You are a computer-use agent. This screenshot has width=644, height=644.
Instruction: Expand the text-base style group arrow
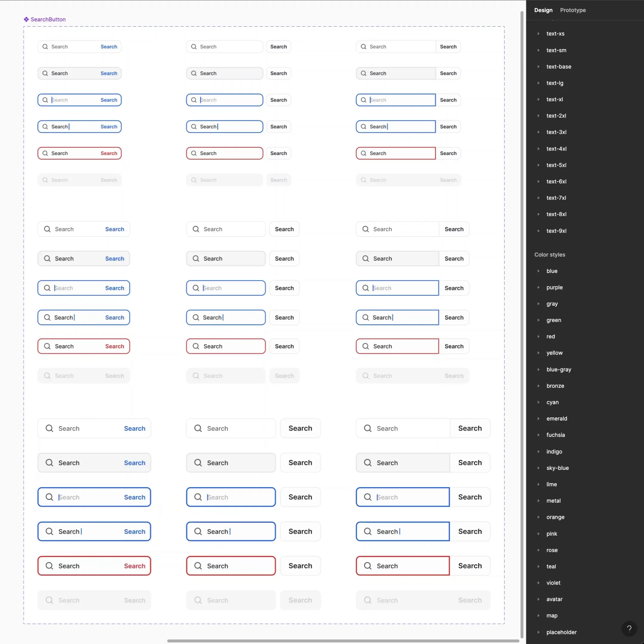click(538, 67)
